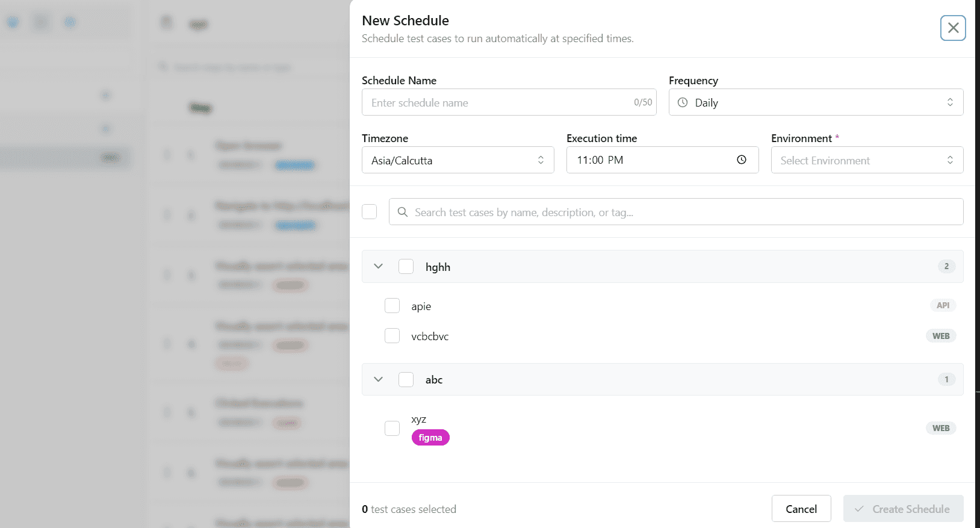Viewport: 980px width, 528px height.
Task: Click the count badge on abc group
Action: [x=946, y=379]
